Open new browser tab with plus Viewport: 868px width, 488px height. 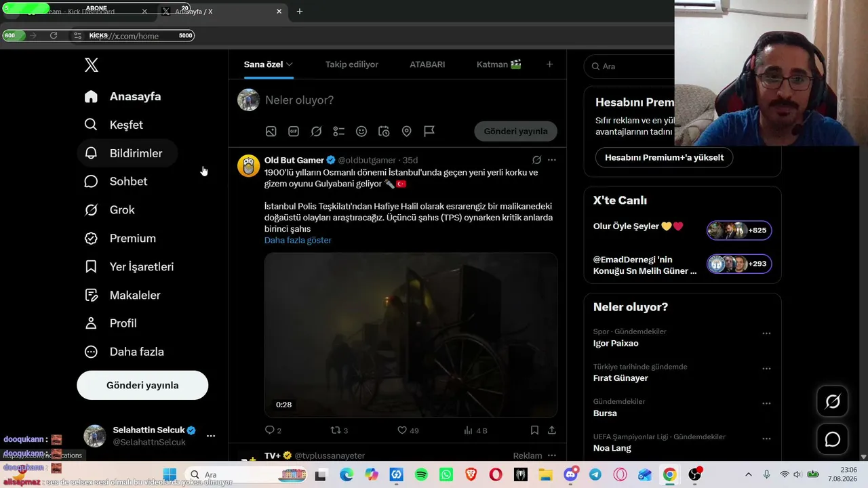(x=300, y=12)
